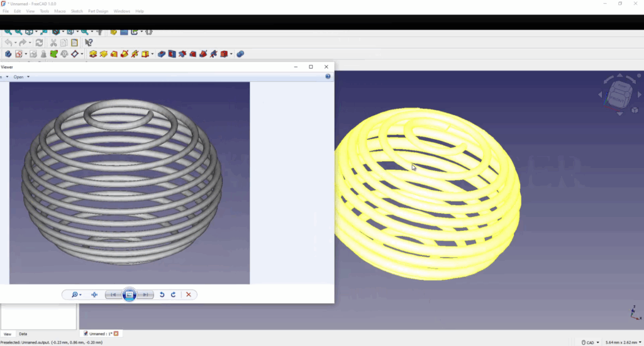Click the Boolean operation icon
Image resolution: width=644 pixels, height=346 pixels.
[240, 54]
